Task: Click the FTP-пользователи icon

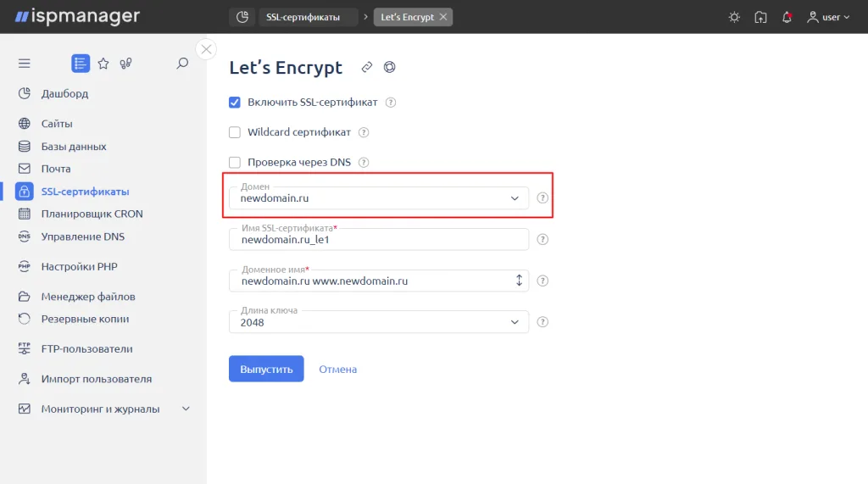Action: pos(25,349)
